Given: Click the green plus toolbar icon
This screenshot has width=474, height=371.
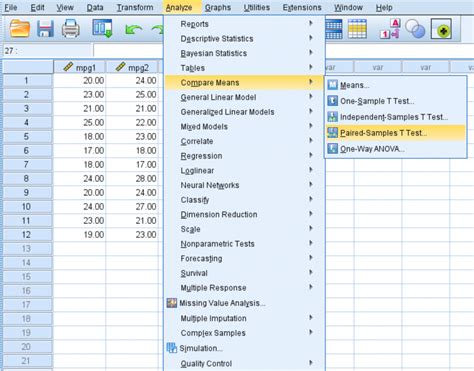Looking at the screenshot, I should coord(441,29).
